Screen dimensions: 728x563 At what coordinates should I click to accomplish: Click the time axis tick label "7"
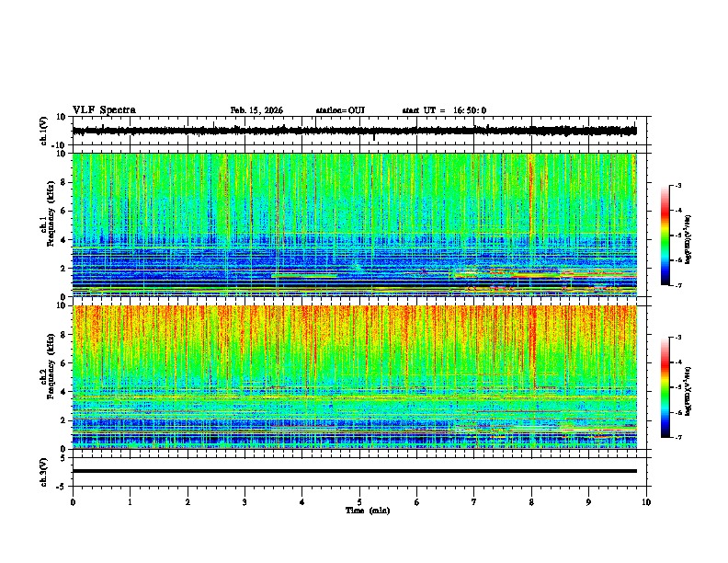tap(474, 502)
